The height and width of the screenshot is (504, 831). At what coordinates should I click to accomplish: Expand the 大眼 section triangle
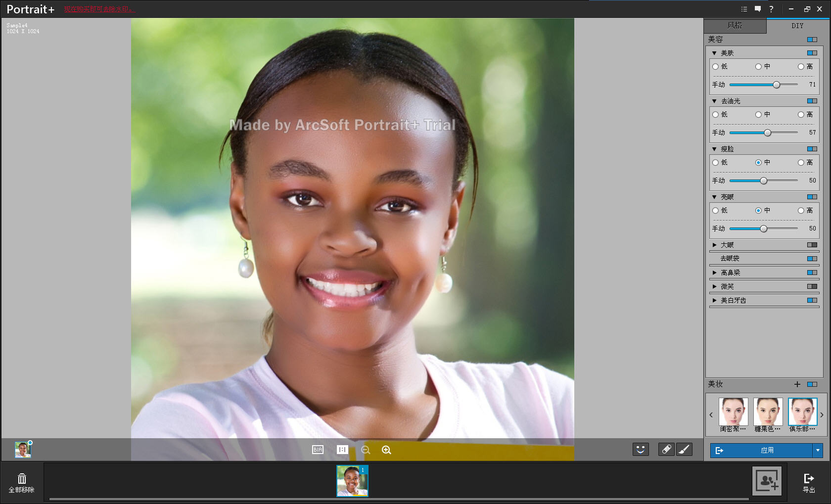click(714, 245)
